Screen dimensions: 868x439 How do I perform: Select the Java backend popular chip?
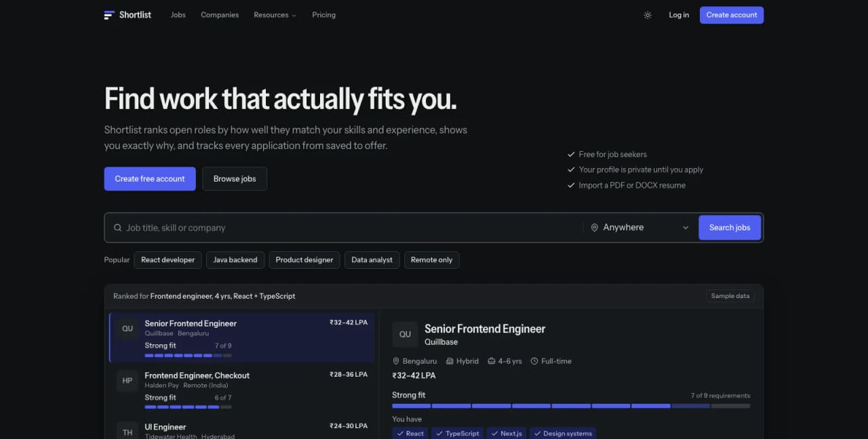[x=235, y=260]
